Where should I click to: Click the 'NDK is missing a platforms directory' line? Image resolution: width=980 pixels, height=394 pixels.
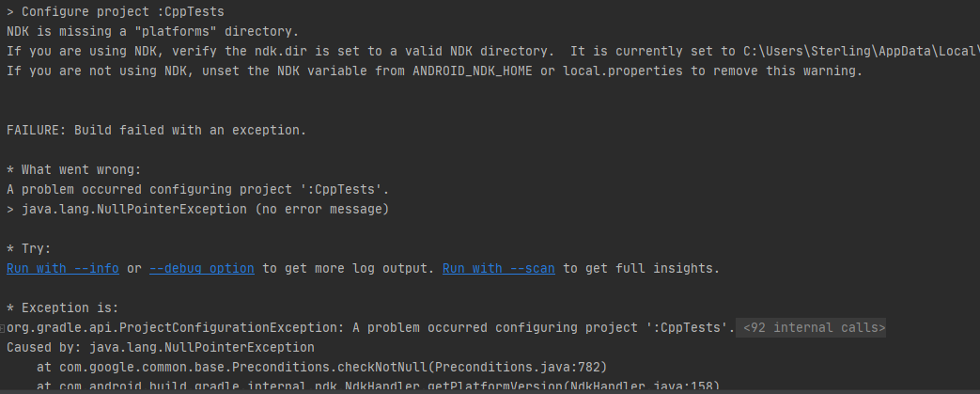click(x=153, y=31)
